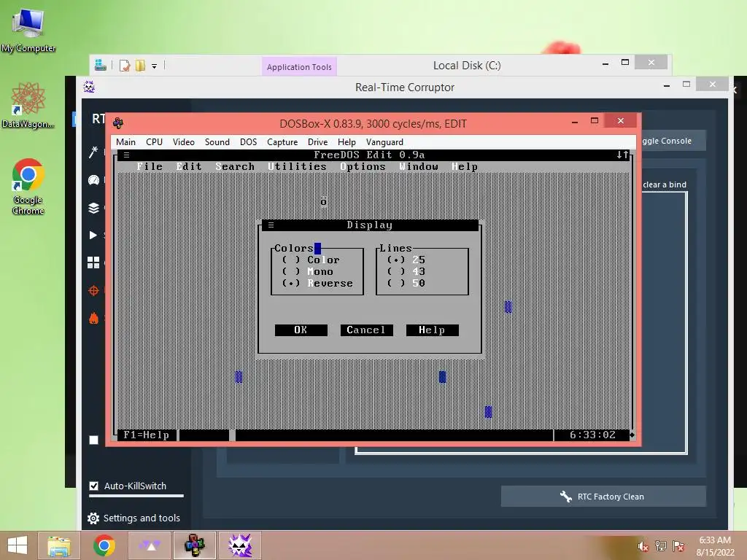747x560 pixels.
Task: Open FreeDOS Edit File menu
Action: pyautogui.click(x=150, y=167)
